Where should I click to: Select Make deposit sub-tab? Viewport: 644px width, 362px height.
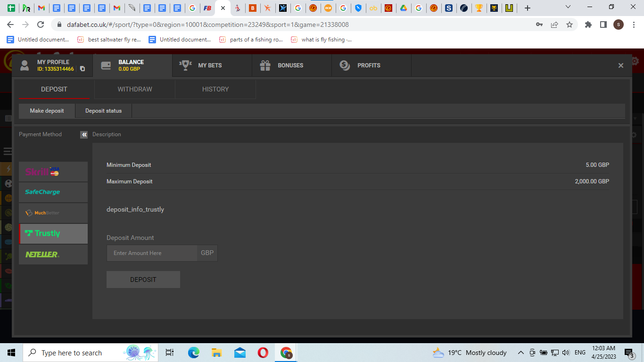click(x=47, y=111)
